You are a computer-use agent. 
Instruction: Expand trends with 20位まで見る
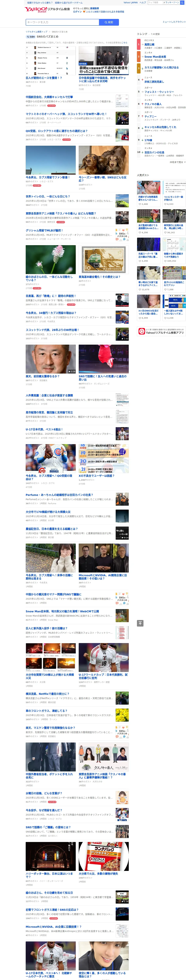click(x=178, y=162)
